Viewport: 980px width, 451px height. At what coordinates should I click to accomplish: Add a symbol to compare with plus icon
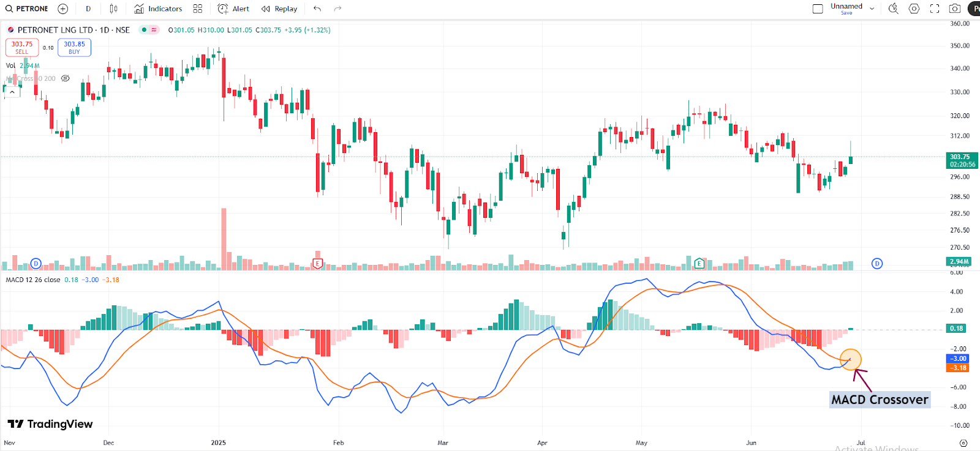point(62,9)
